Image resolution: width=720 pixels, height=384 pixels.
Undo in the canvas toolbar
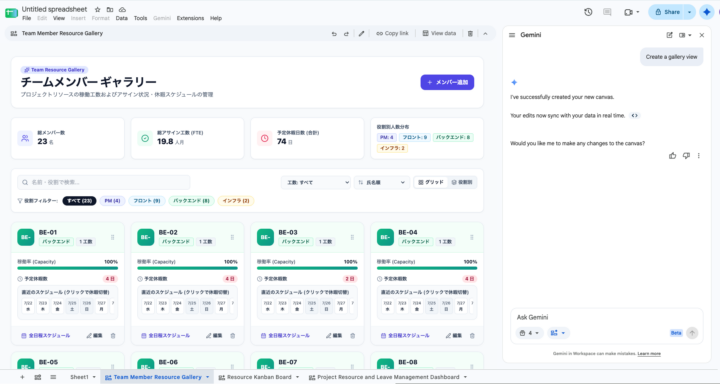click(x=334, y=34)
